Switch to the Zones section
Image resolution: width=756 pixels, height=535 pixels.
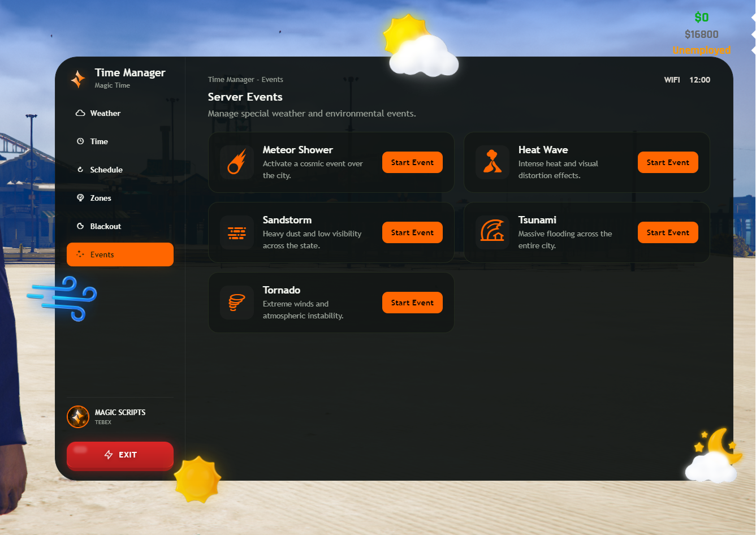[120, 198]
